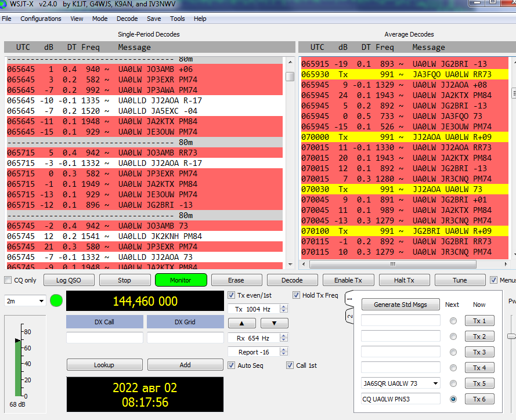Open the Decode menu
The width and height of the screenshot is (516, 420).
[127, 19]
